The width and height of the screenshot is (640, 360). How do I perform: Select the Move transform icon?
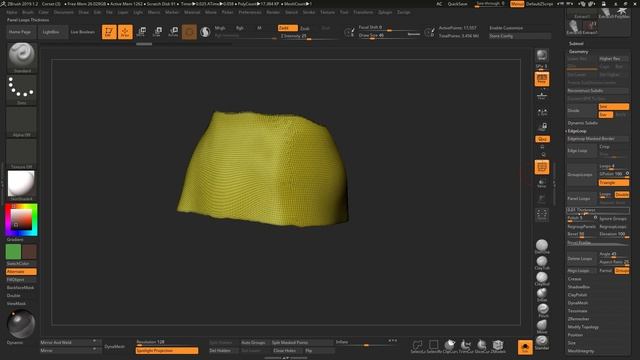(x=141, y=32)
